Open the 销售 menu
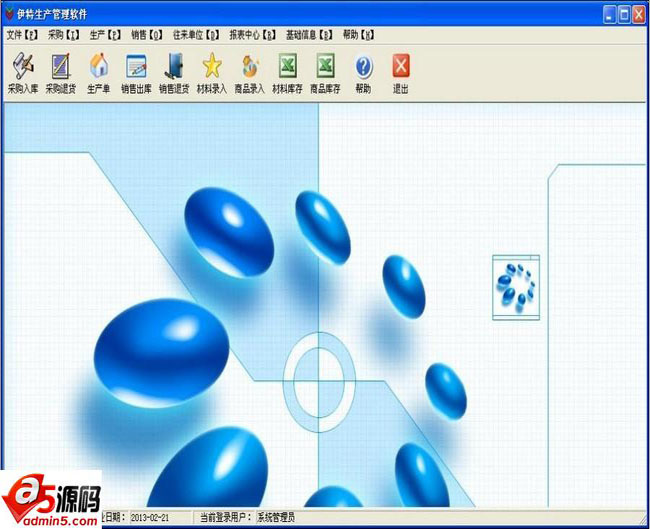Image resolution: width=650 pixels, height=529 pixels. pos(146,35)
